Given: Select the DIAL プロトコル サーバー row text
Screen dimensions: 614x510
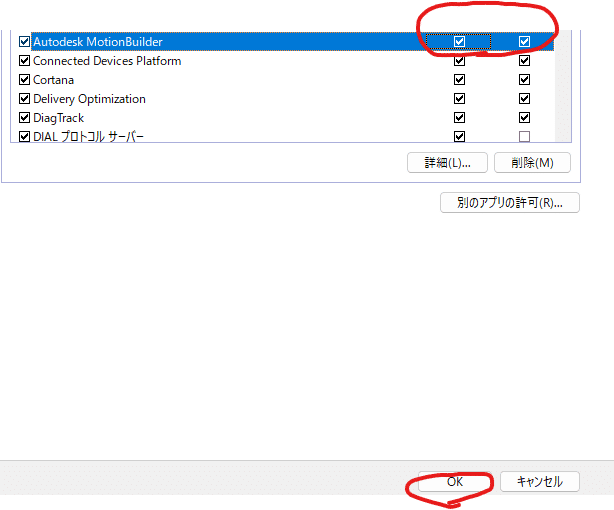Looking at the screenshot, I should (x=88, y=136).
